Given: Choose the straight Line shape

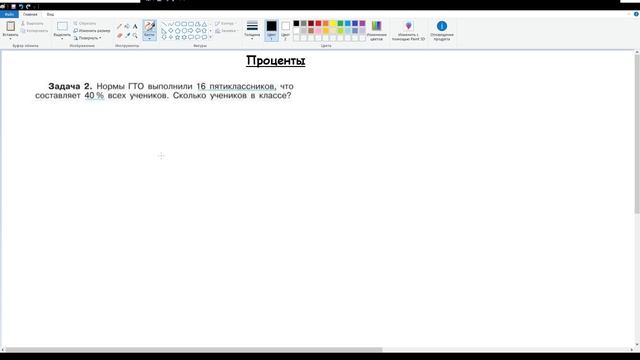Looking at the screenshot, I should [164, 24].
